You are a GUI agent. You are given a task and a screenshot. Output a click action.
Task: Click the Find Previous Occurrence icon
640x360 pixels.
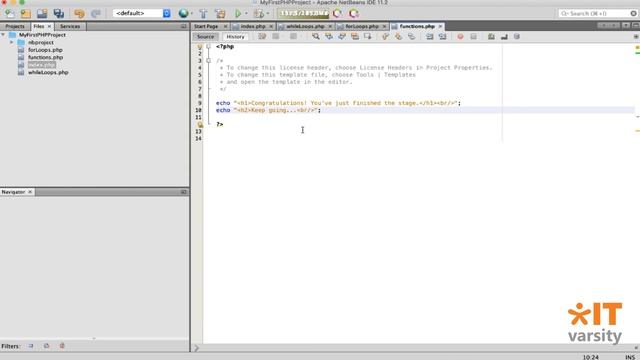(x=329, y=37)
